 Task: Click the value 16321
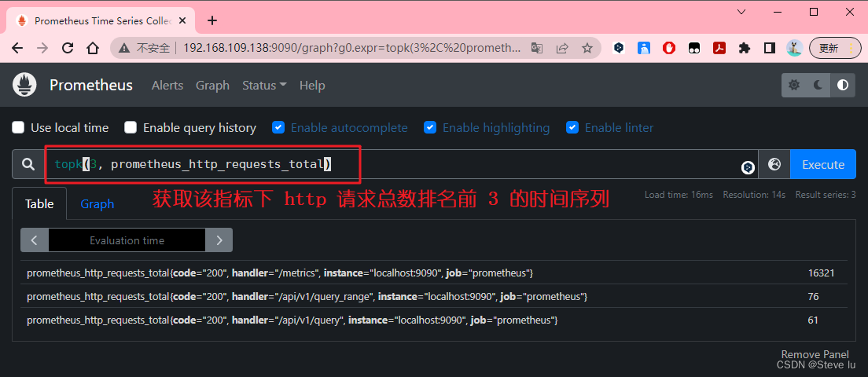(821, 273)
